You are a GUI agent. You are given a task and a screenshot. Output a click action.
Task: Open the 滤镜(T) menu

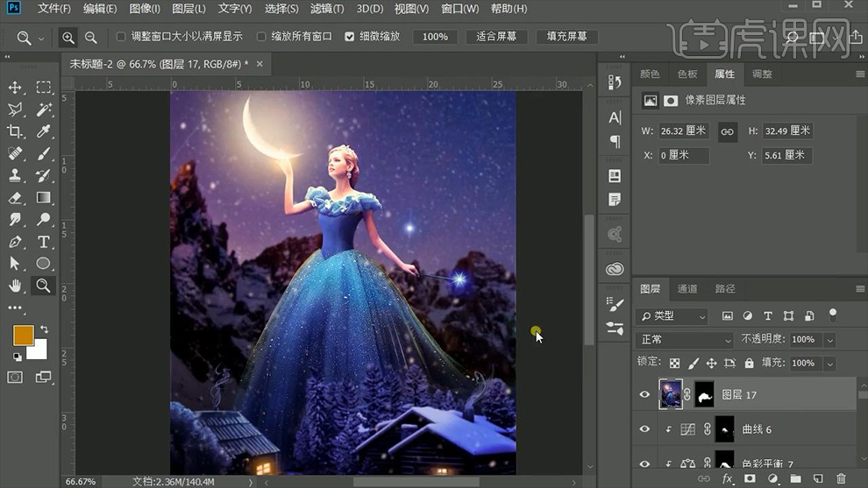325,9
